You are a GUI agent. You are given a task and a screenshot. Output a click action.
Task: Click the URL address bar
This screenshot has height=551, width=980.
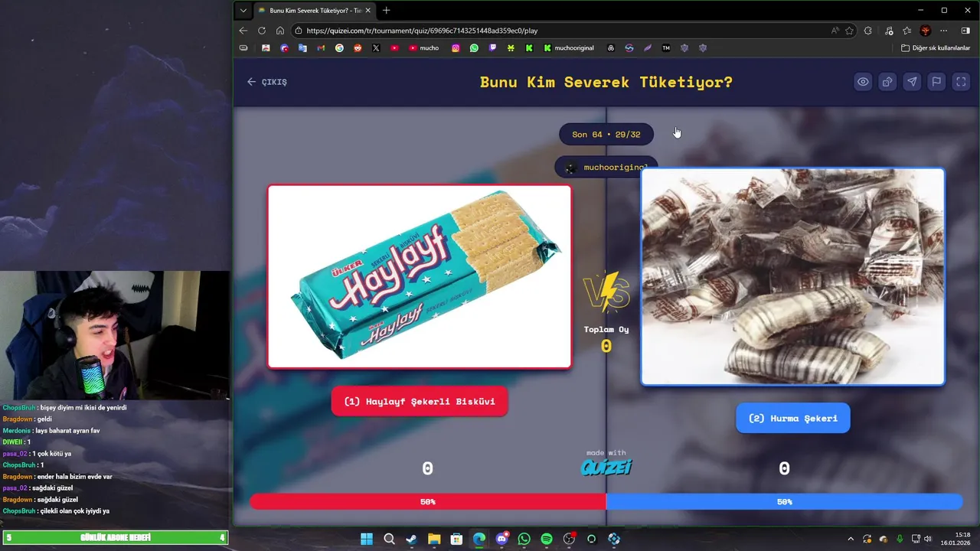(x=559, y=31)
